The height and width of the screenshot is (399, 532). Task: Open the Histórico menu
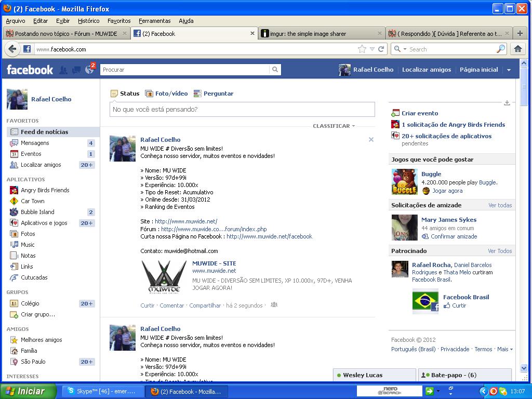tap(88, 21)
